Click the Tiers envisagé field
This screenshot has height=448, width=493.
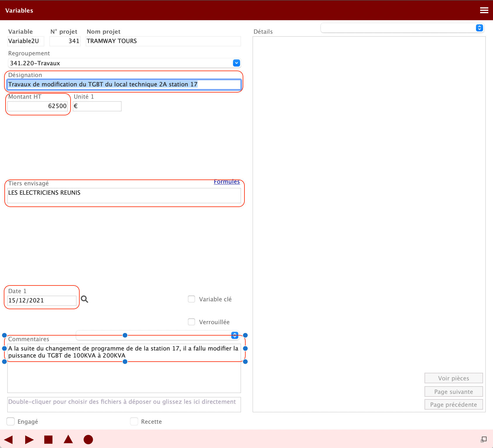pos(124,195)
